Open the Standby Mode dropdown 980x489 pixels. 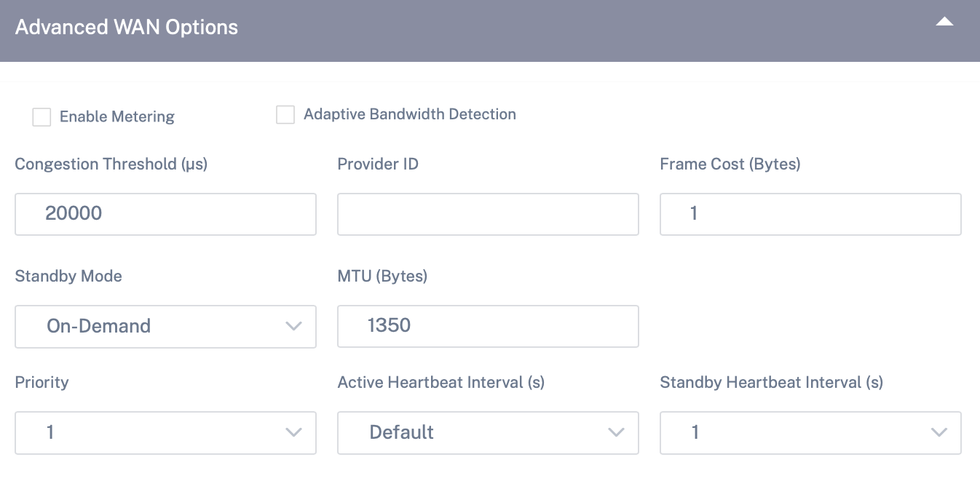click(165, 326)
